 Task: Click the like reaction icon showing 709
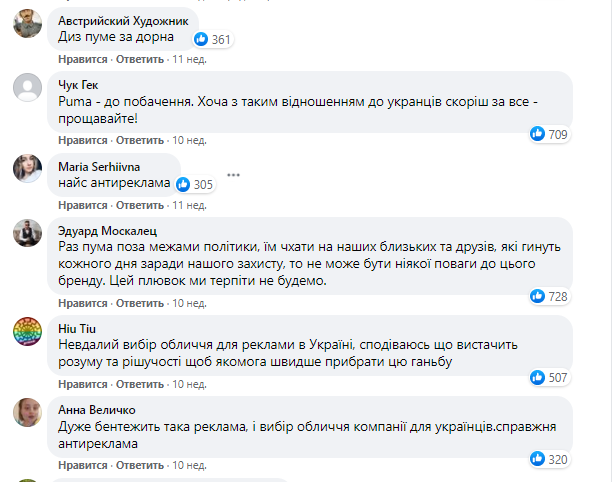coord(538,133)
